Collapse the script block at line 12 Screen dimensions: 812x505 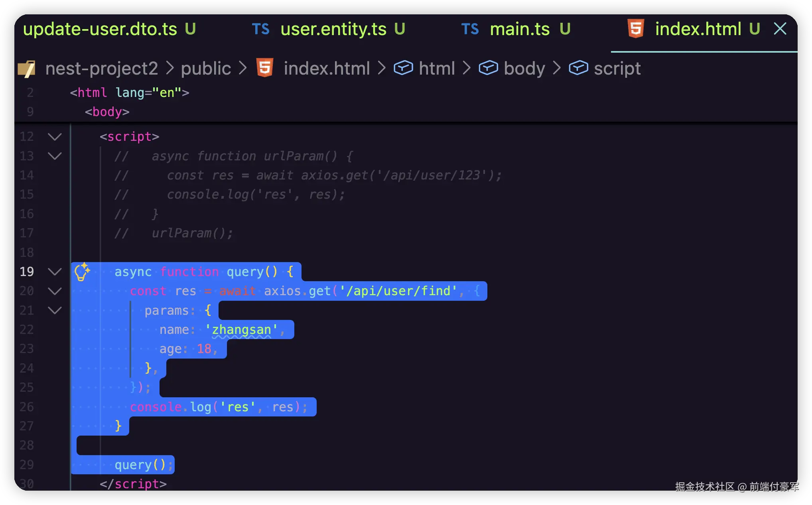[x=55, y=137]
